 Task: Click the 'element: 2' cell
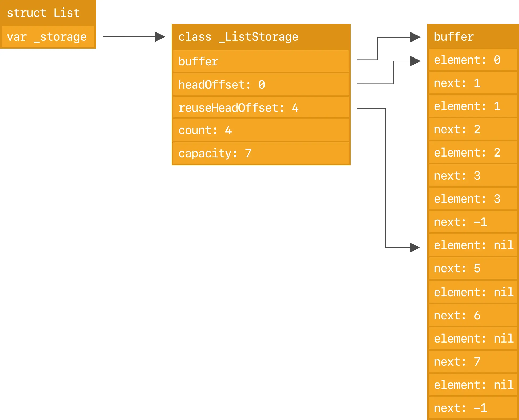473,153
